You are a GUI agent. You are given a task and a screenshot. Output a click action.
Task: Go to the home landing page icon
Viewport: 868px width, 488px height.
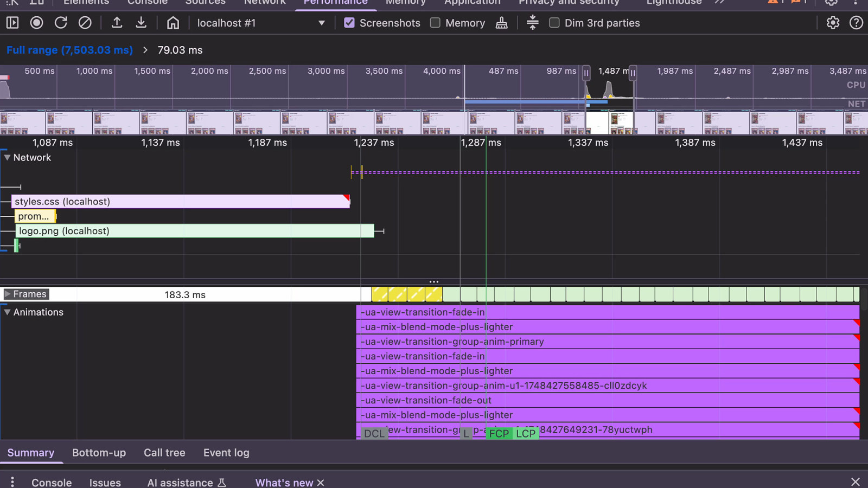click(173, 23)
